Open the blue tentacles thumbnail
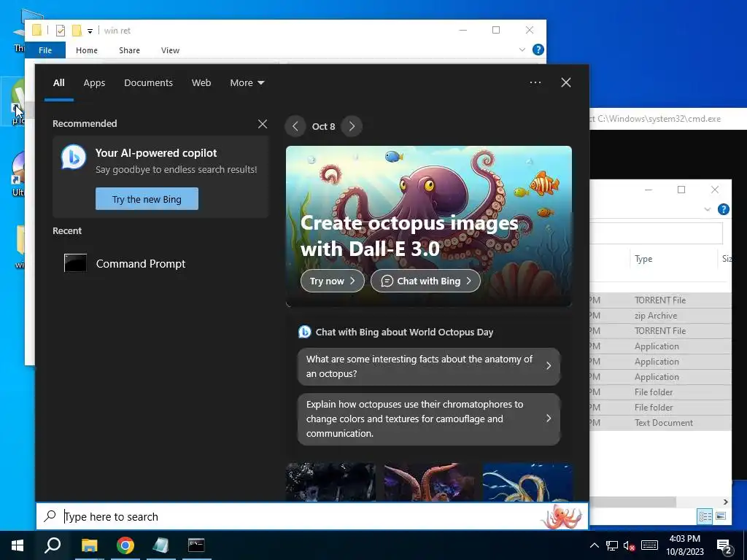Image resolution: width=747 pixels, height=560 pixels. click(x=527, y=481)
